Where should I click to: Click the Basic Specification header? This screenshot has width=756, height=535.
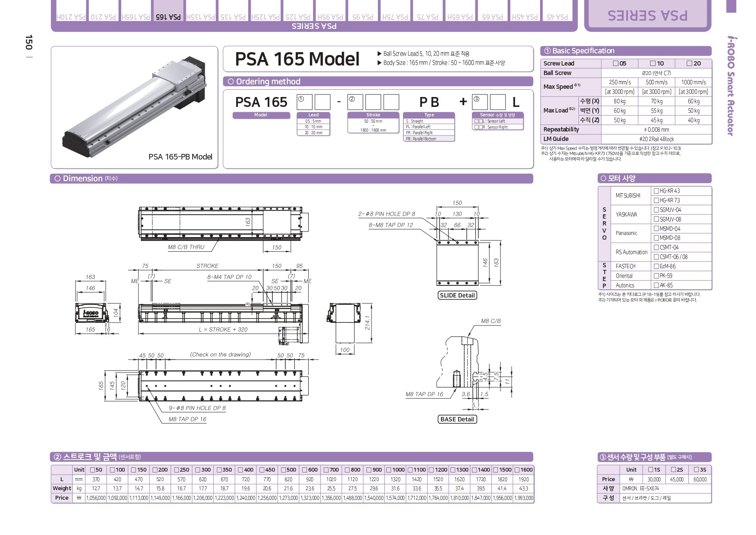click(x=626, y=51)
